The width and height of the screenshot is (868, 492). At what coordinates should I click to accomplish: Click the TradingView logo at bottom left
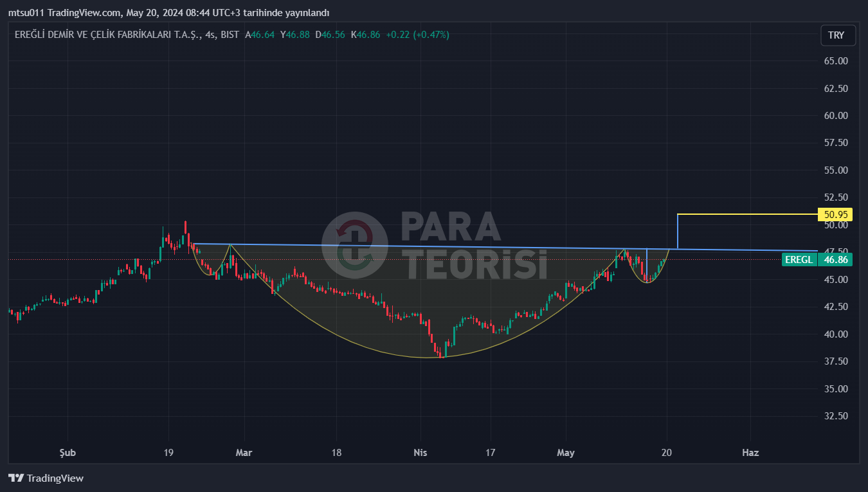[46, 478]
